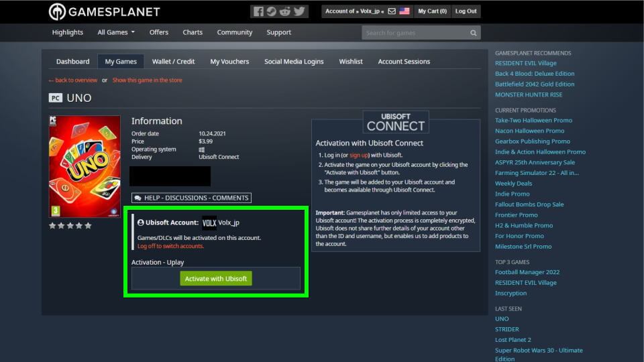Open Back 4 Blood: Deluxe Edition link
This screenshot has width=644, height=362.
click(x=535, y=74)
